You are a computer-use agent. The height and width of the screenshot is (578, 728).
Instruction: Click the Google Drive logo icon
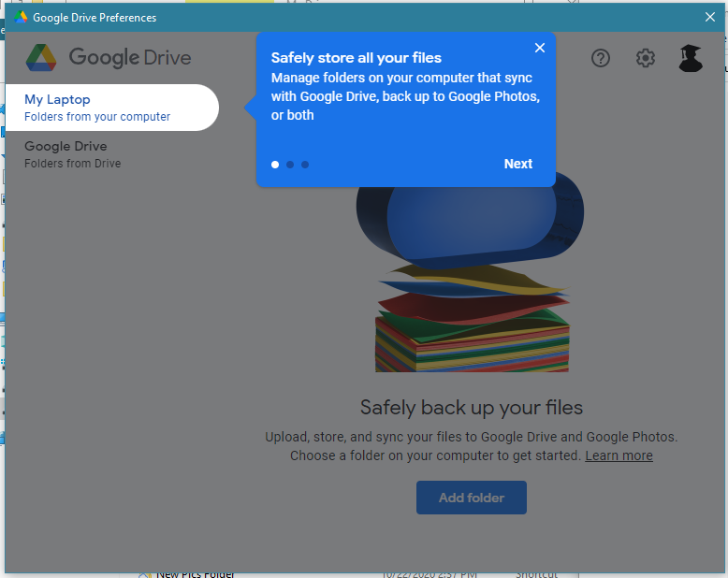pyautogui.click(x=41, y=58)
